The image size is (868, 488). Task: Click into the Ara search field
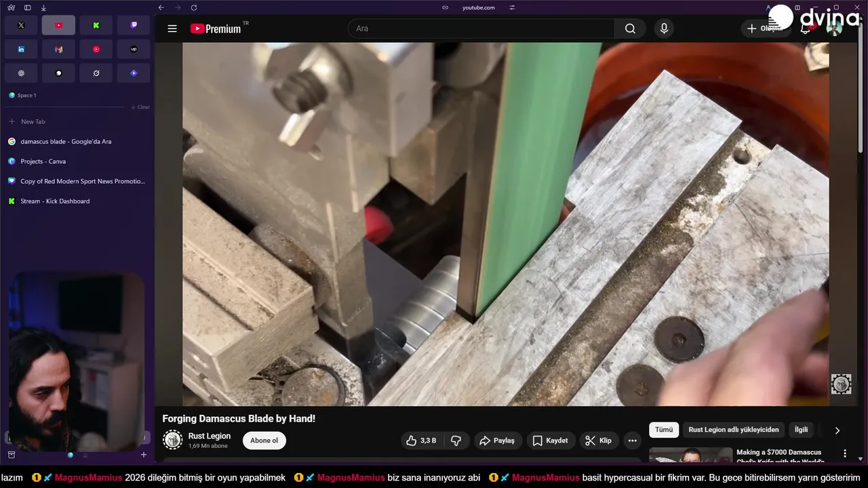(x=481, y=28)
